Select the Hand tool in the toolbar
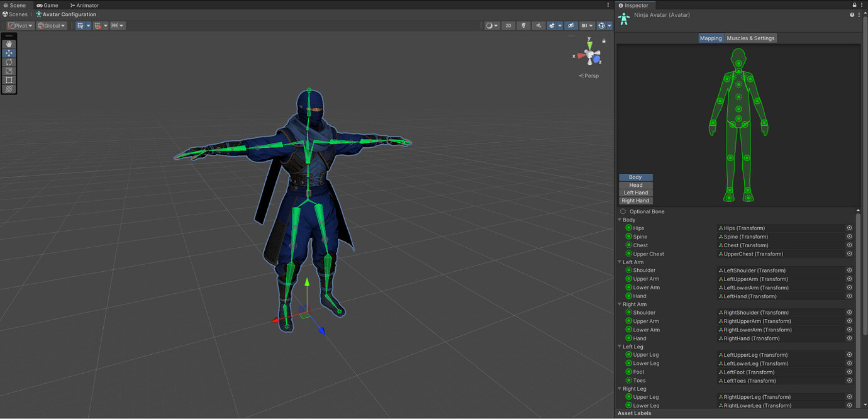Image resolution: width=868 pixels, height=419 pixels. pos(8,44)
